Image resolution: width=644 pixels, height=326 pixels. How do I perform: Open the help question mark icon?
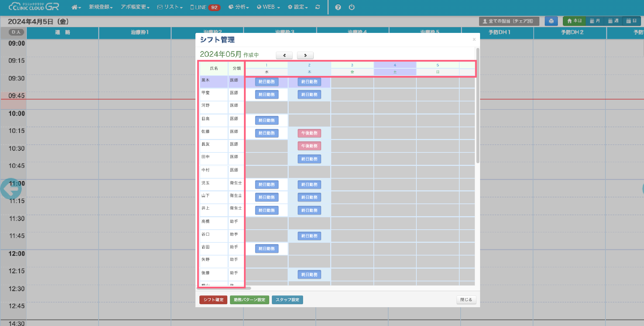coord(338,7)
